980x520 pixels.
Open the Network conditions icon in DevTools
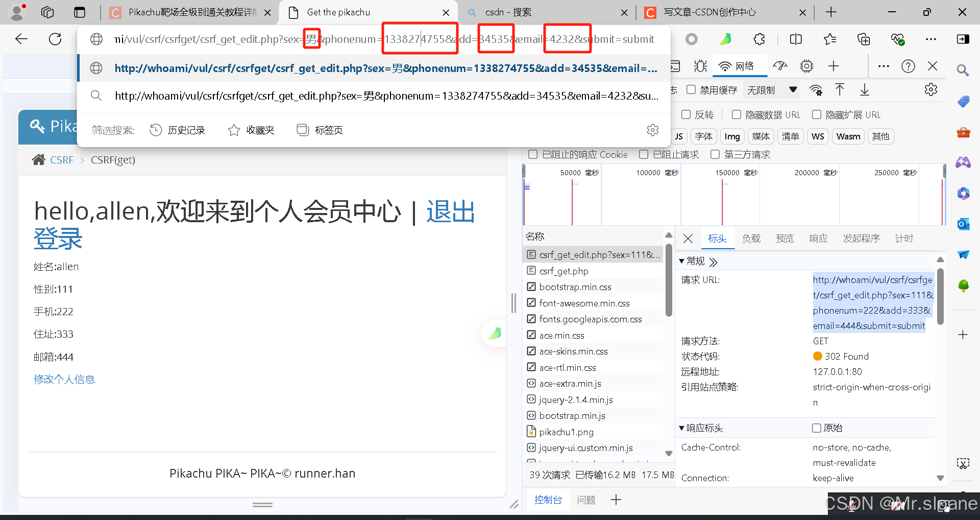coord(817,90)
